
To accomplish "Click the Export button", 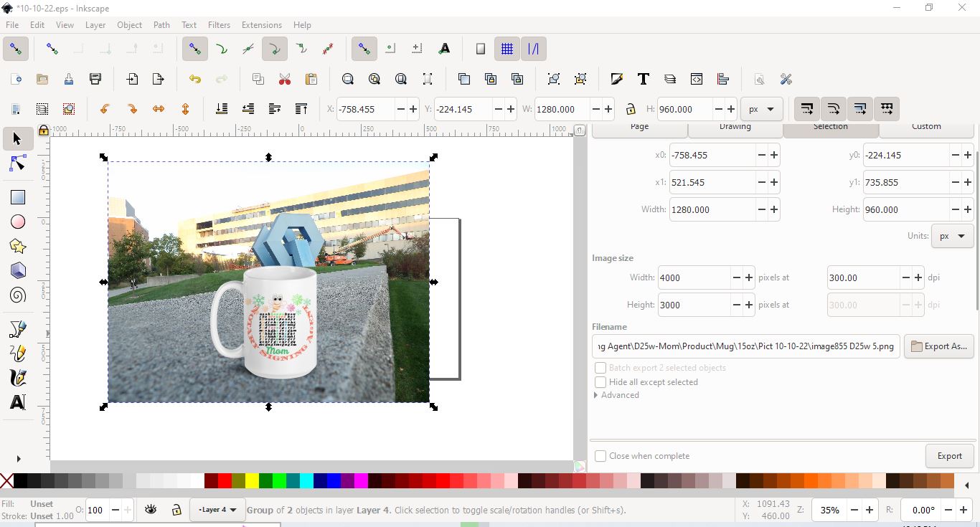I will (x=949, y=456).
